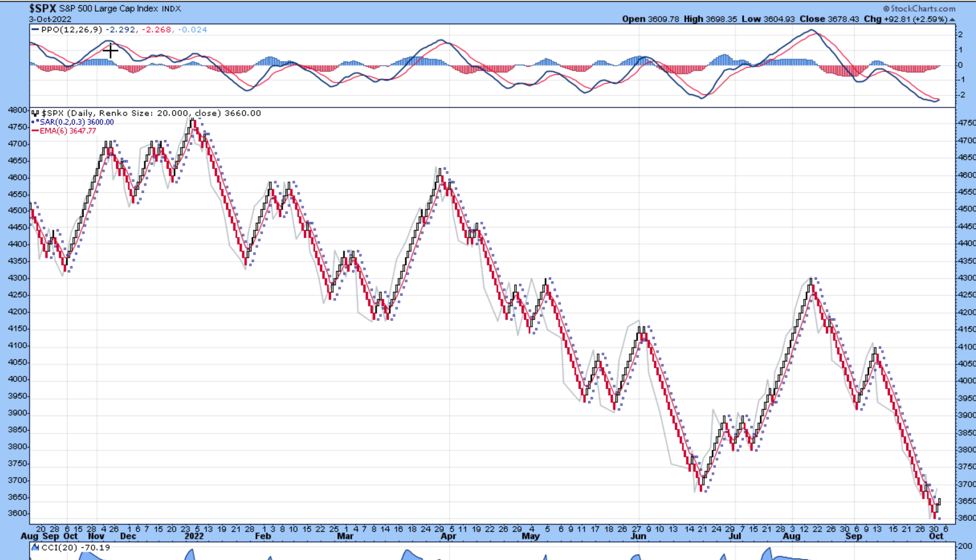976x560 pixels.
Task: Click the High 3698.35 value in header
Action: pos(708,19)
